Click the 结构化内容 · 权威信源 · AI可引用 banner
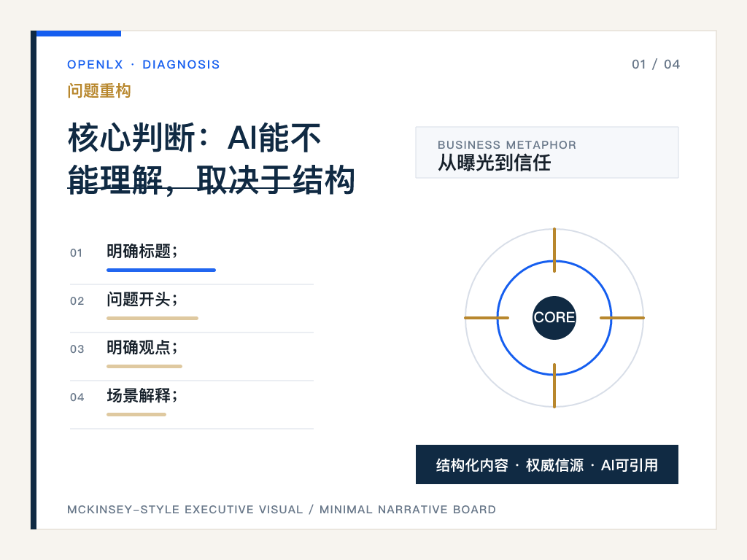Image resolution: width=747 pixels, height=560 pixels. click(547, 464)
